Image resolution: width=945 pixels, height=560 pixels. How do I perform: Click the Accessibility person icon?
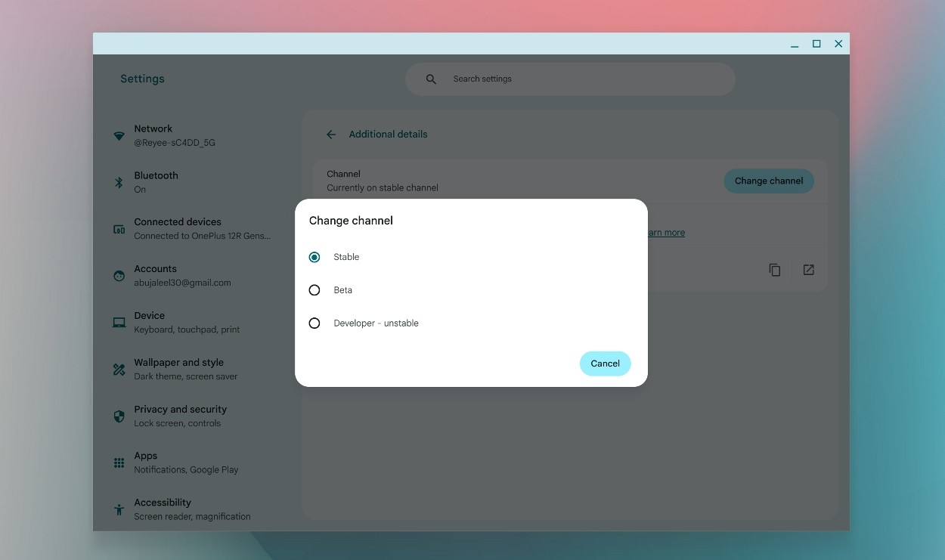(119, 509)
